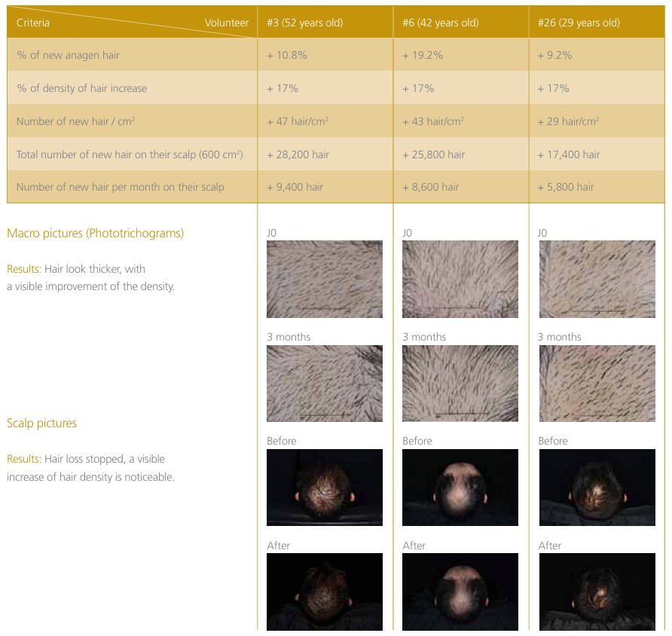Select the '+ 19.2%' cell value
The height and width of the screenshot is (636, 672).
(423, 55)
